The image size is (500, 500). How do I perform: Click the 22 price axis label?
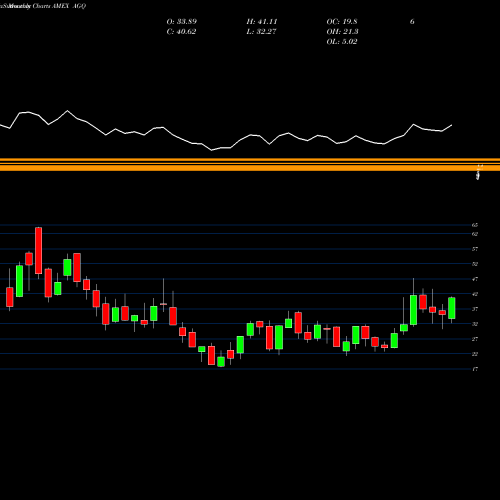click(475, 354)
